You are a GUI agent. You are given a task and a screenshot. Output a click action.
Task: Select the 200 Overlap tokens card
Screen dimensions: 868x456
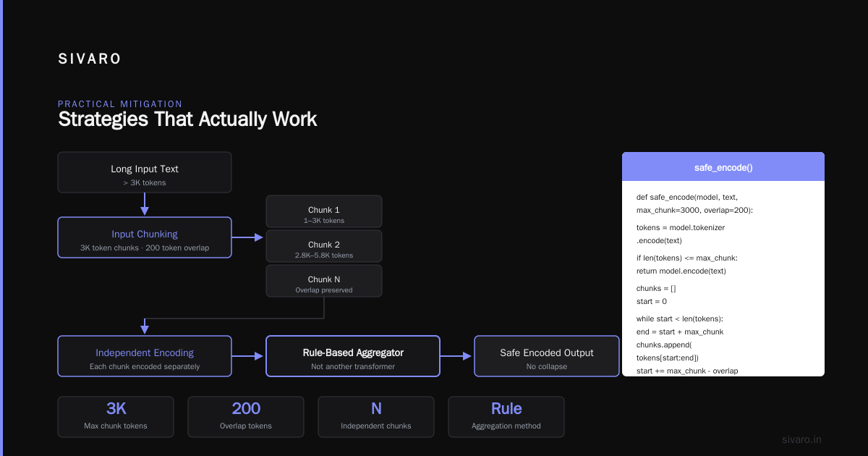[246, 417]
